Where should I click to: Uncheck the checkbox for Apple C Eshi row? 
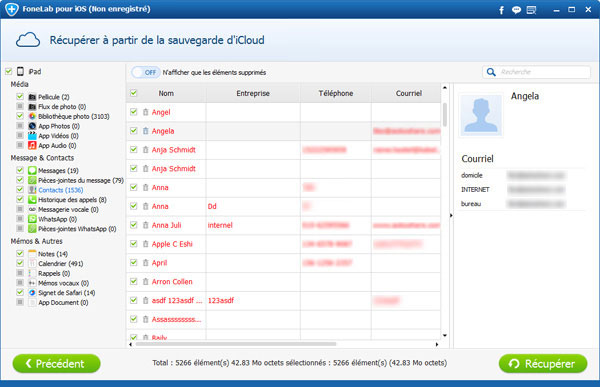(134, 243)
